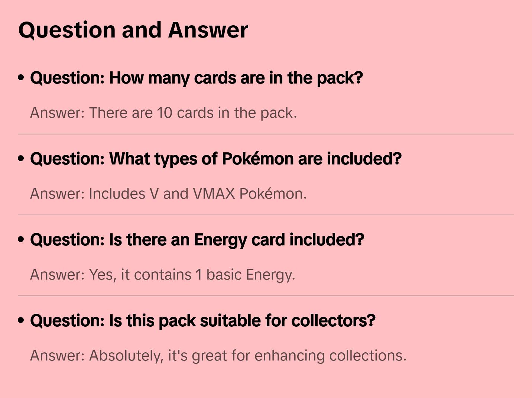Screen dimensions: 532x398
Task: Click the answer stating 10 cards in the pack
Action: [x=163, y=113]
